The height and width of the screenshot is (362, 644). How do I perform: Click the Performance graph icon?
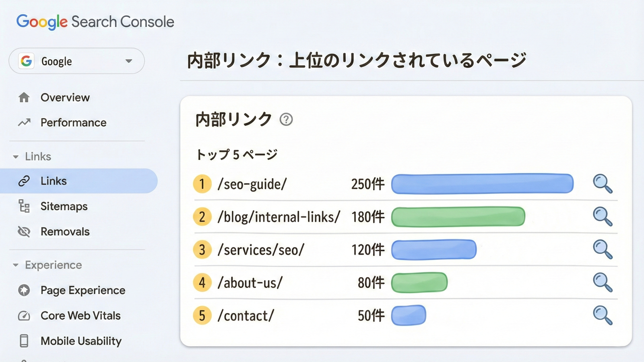click(x=25, y=122)
